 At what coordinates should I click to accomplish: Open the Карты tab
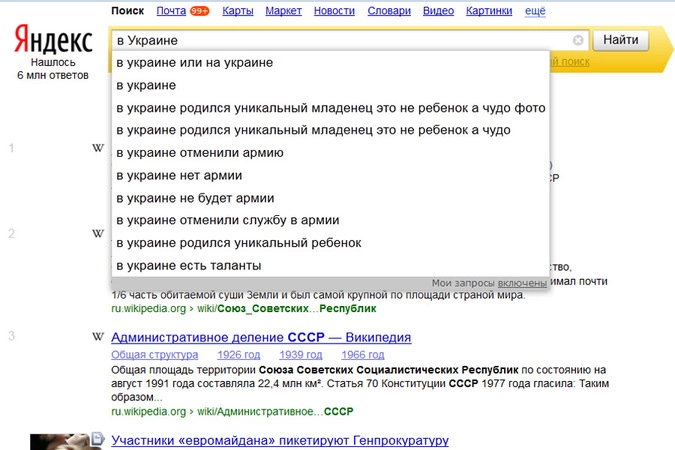(x=237, y=11)
